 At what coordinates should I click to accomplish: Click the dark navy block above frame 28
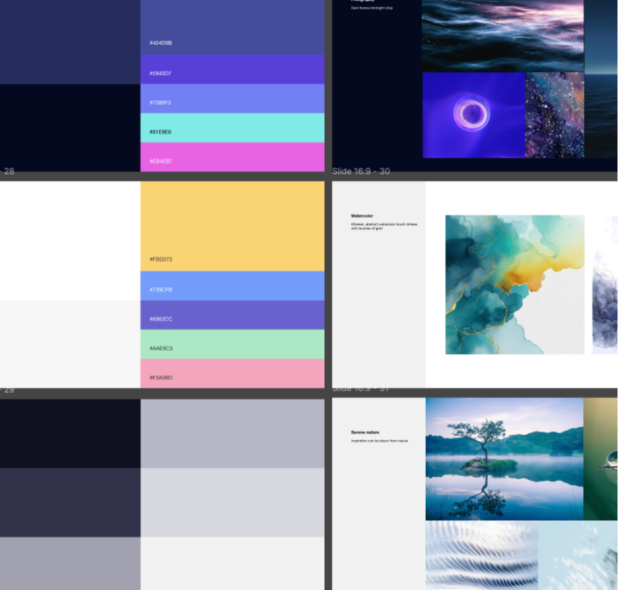[70, 128]
